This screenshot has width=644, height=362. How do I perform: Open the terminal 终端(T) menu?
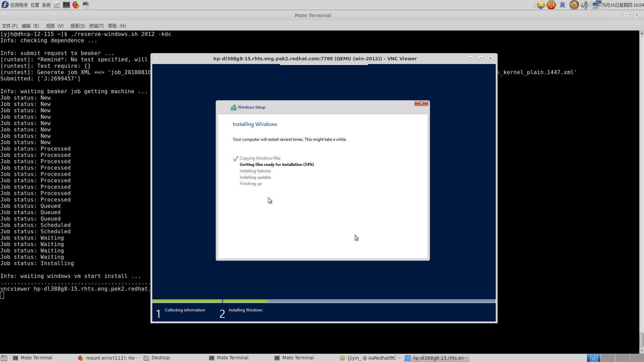pos(96,26)
